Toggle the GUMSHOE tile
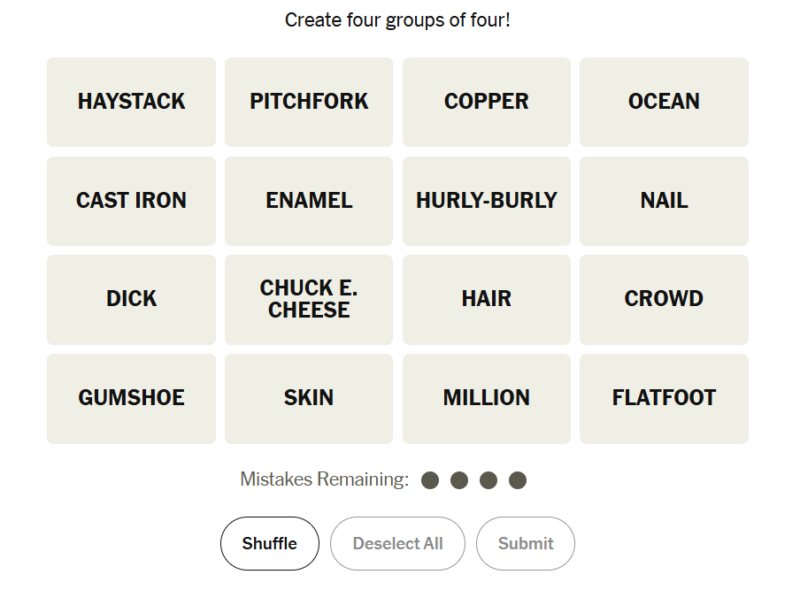The width and height of the screenshot is (800, 590). [x=131, y=398]
